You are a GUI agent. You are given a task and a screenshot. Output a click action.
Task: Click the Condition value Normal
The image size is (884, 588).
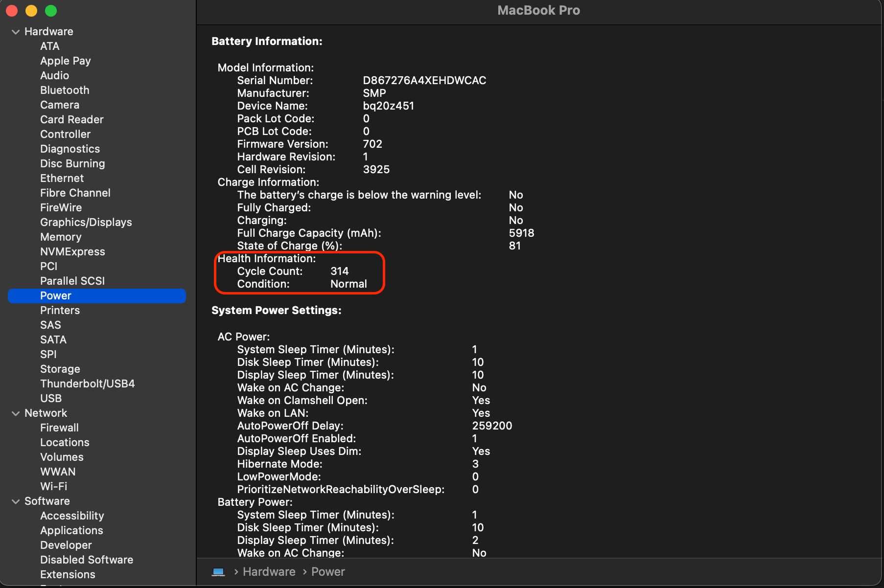tap(349, 284)
